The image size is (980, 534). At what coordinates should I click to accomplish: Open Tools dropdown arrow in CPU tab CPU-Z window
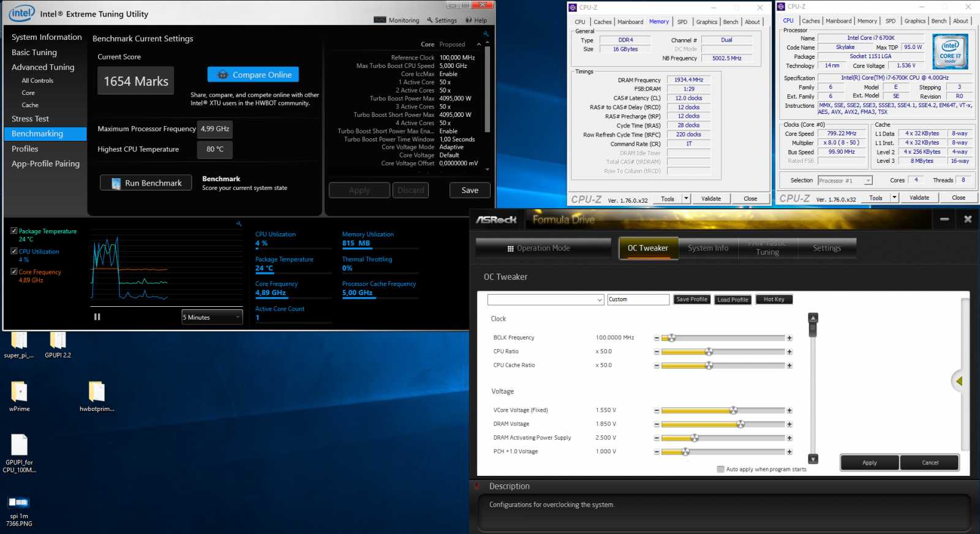tap(894, 198)
